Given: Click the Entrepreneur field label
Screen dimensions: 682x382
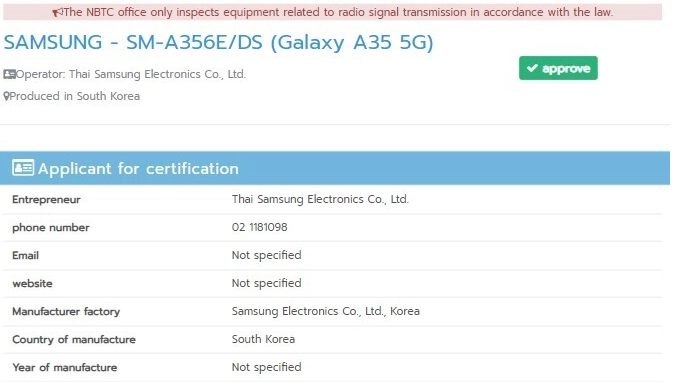Looking at the screenshot, I should (47, 200).
